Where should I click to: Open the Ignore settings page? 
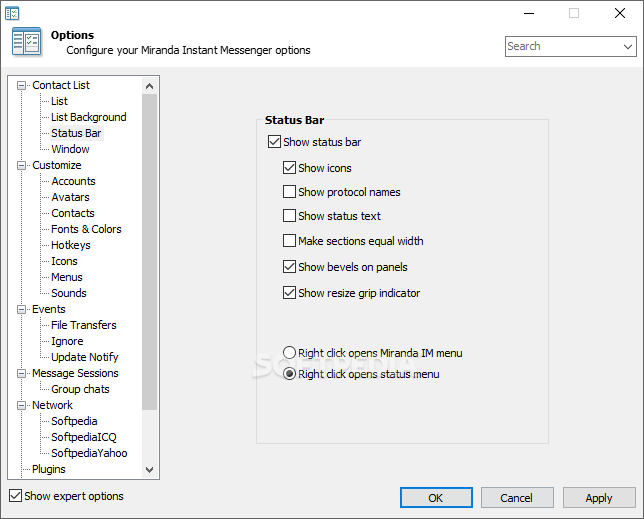coord(67,341)
